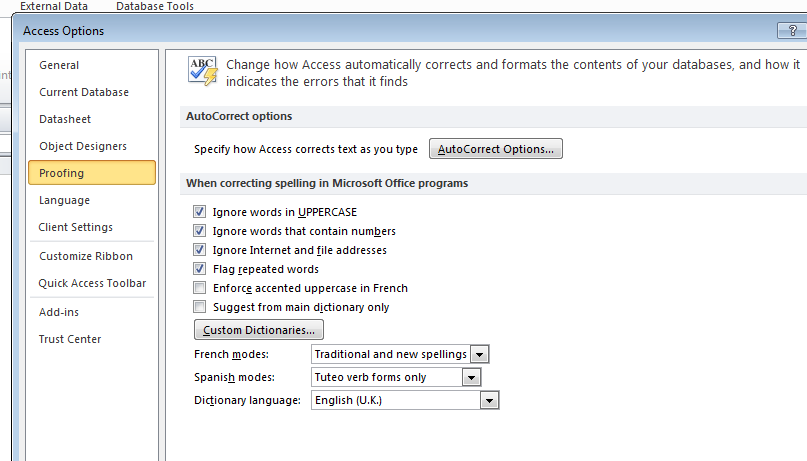Select the General options category
The image size is (807, 461).
point(59,65)
